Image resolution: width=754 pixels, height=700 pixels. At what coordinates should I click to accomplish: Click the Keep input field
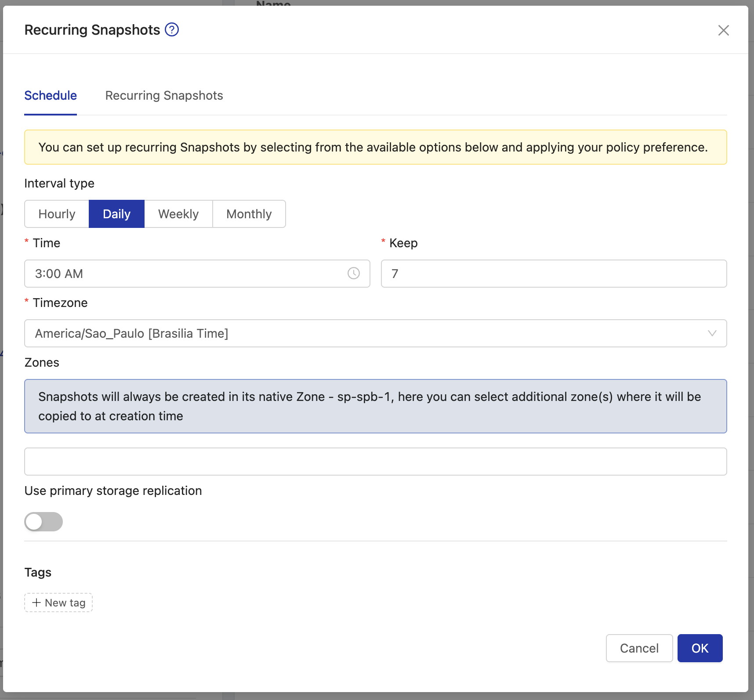pos(554,274)
